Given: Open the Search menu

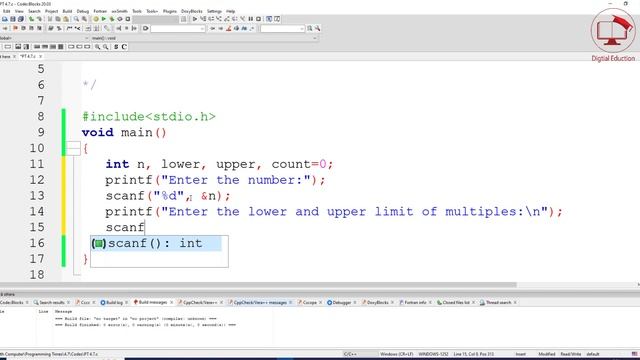Looking at the screenshot, I should click(34, 11).
